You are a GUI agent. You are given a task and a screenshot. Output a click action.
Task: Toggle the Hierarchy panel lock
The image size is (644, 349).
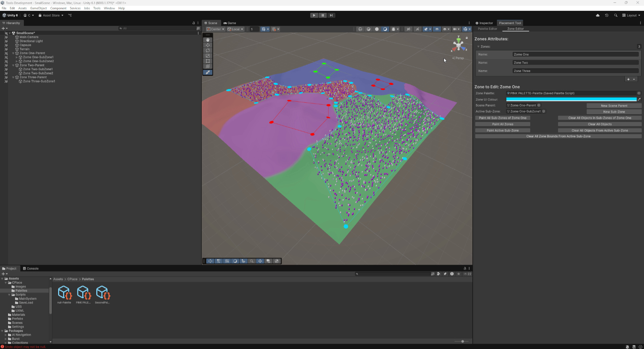coord(194,23)
